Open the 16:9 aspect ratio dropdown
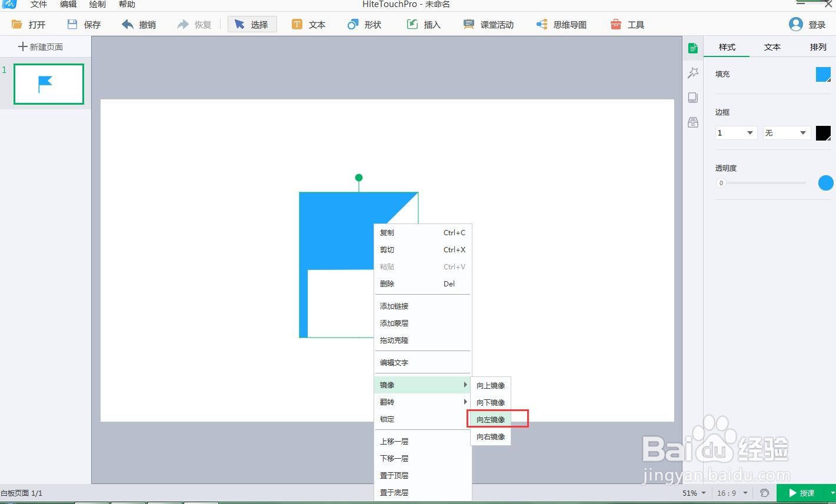 click(x=731, y=493)
